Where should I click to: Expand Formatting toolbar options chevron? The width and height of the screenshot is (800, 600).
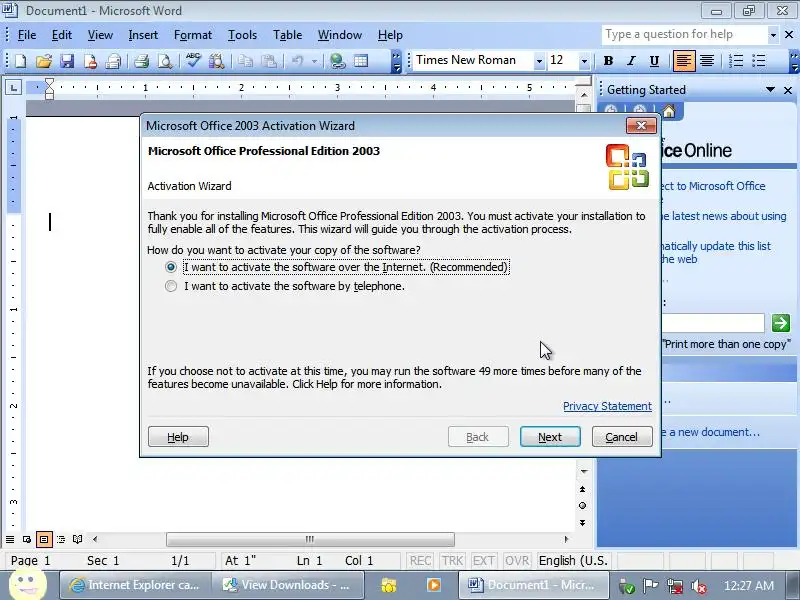pos(794,62)
